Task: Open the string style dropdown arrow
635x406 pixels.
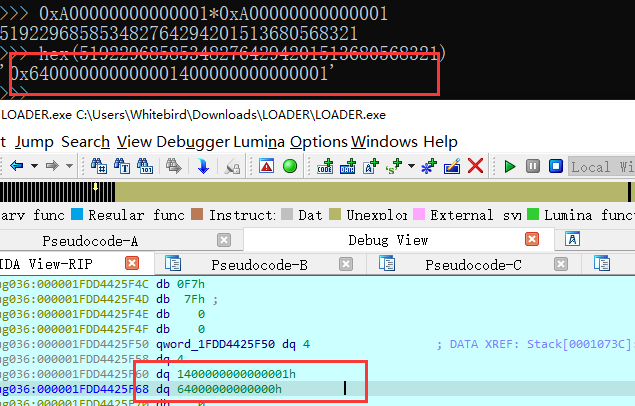Action: (x=411, y=166)
